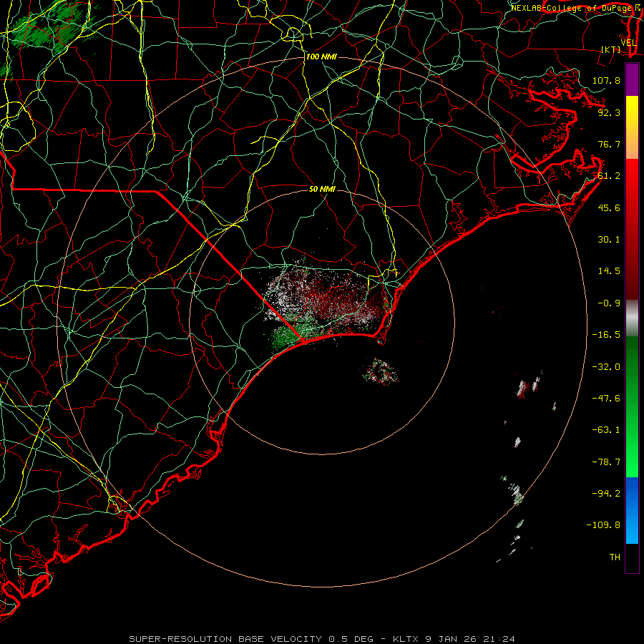Select the -0.9 velocity scale value

[x=609, y=303]
